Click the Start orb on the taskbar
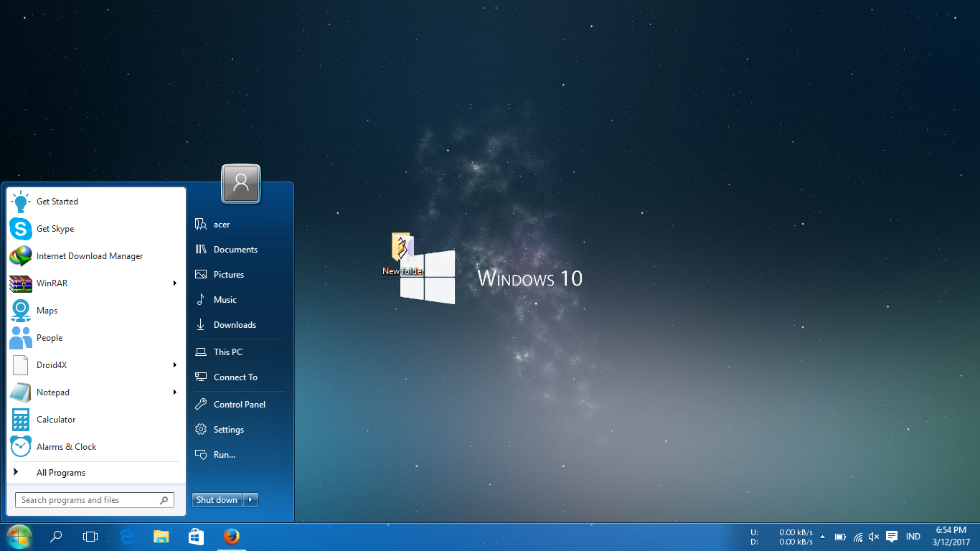 (19, 537)
